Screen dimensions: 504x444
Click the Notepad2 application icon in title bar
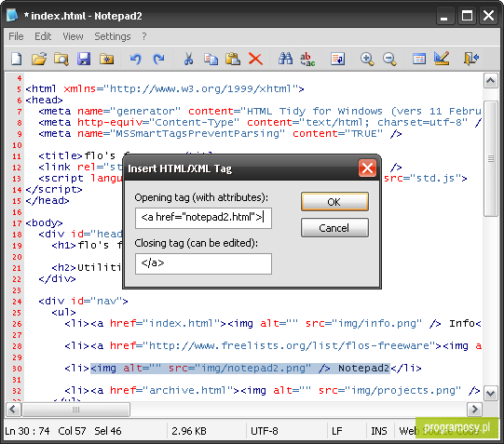[x=12, y=15]
